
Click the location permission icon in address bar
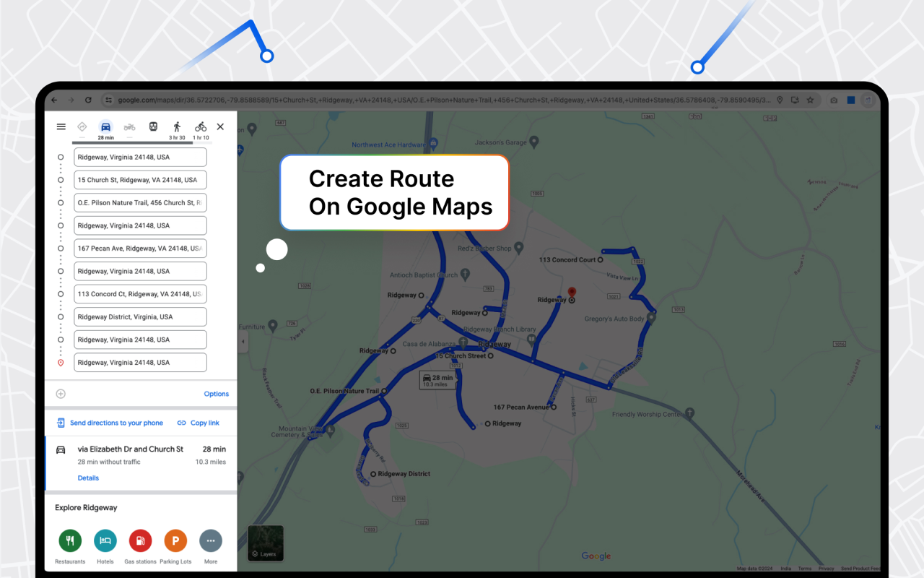coord(780,100)
